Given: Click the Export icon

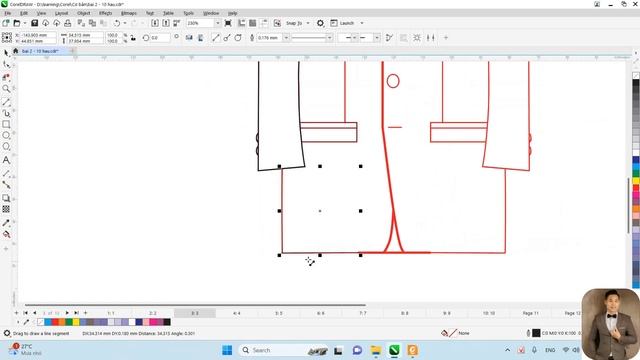Looking at the screenshot, I should click(166, 23).
